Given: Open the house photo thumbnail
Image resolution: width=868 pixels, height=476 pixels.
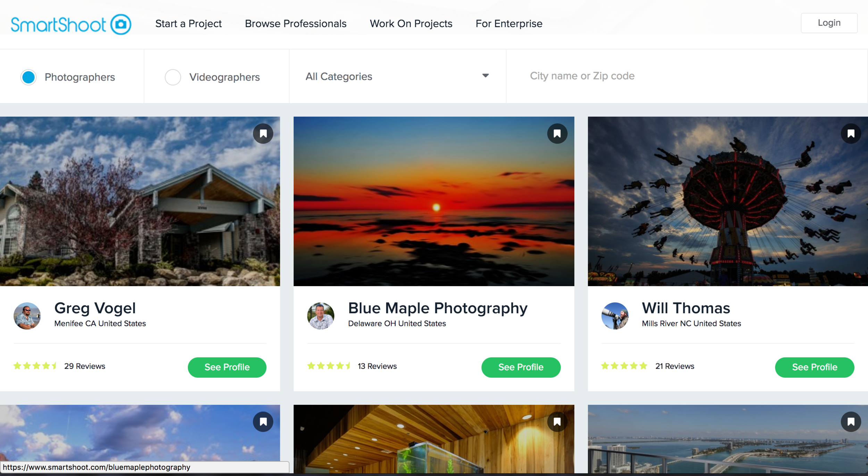Looking at the screenshot, I should (x=140, y=201).
